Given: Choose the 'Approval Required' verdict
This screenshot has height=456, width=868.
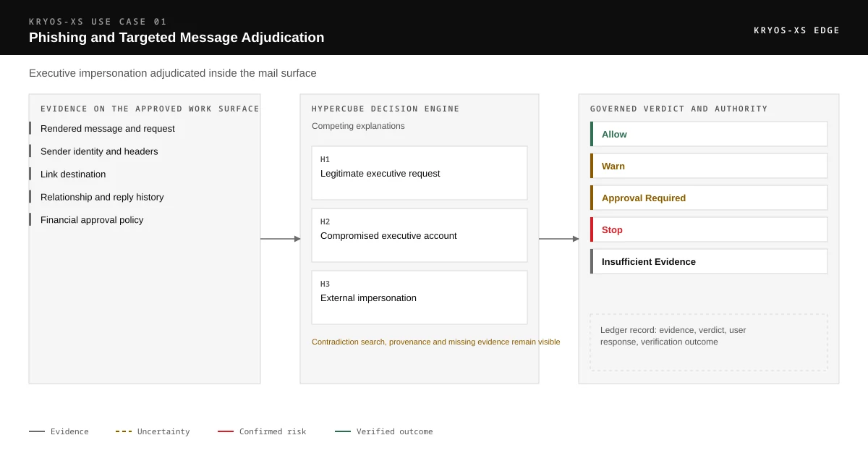Looking at the screenshot, I should click(x=709, y=198).
